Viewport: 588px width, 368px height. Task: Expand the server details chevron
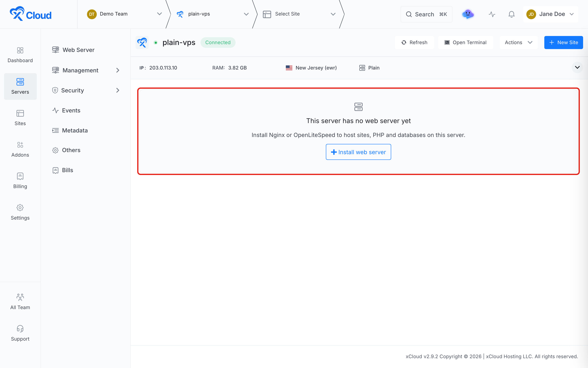(x=577, y=67)
